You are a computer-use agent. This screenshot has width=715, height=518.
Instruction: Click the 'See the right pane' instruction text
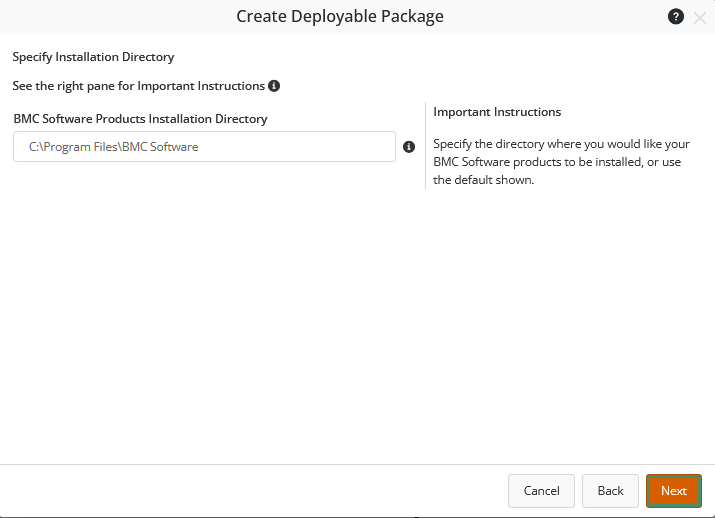pos(138,86)
